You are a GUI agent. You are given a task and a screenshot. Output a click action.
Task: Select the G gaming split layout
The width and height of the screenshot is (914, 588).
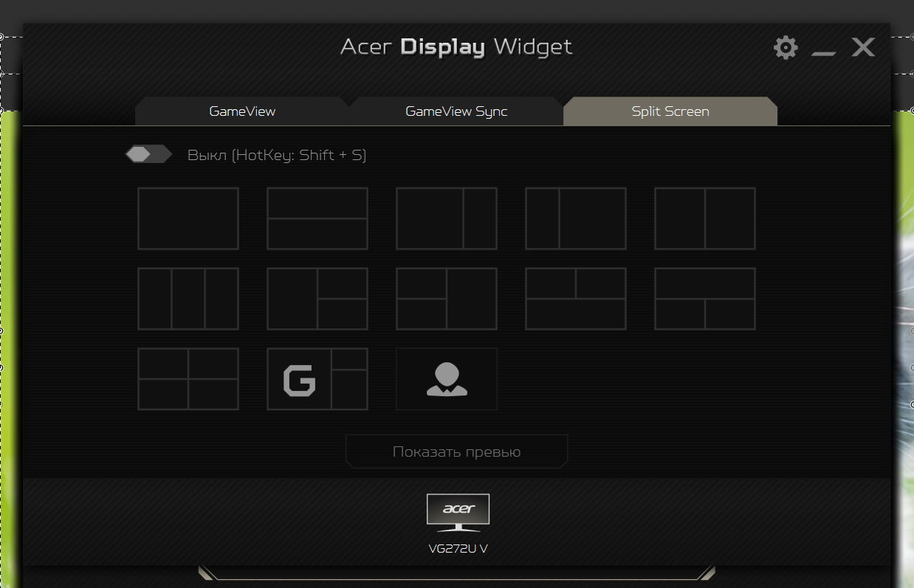317,379
